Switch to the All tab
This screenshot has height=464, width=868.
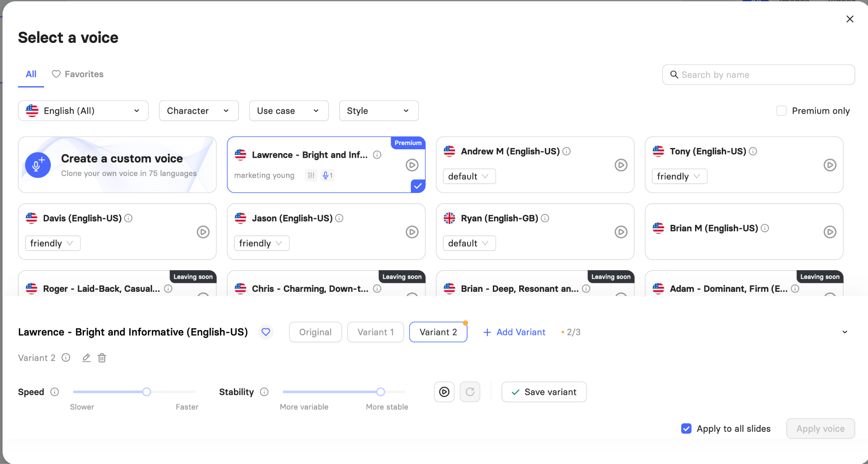[x=31, y=74]
